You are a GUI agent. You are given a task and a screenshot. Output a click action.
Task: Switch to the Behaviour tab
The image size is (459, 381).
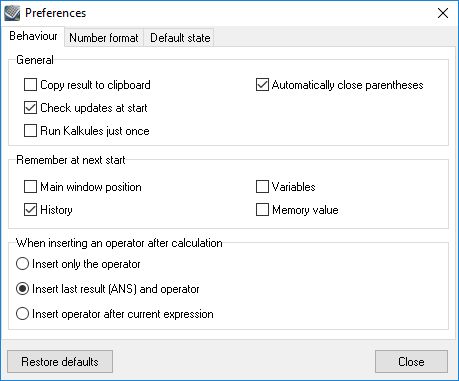coord(33,36)
